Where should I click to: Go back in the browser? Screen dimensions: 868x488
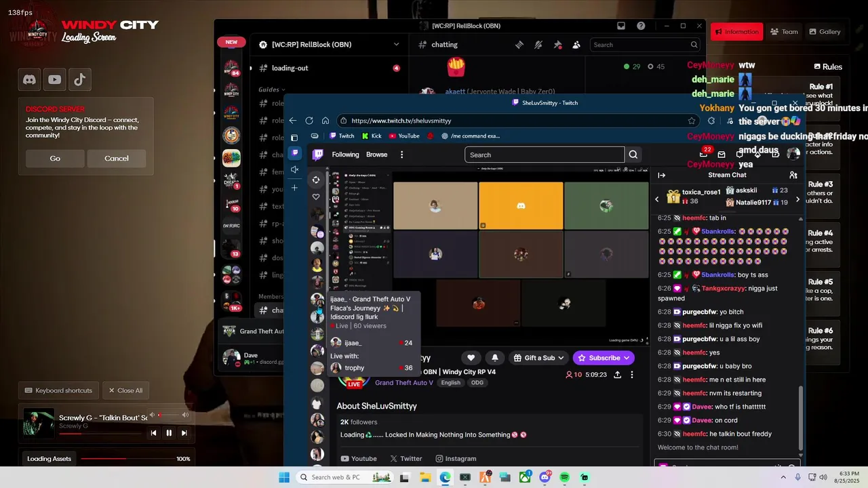pos(293,121)
